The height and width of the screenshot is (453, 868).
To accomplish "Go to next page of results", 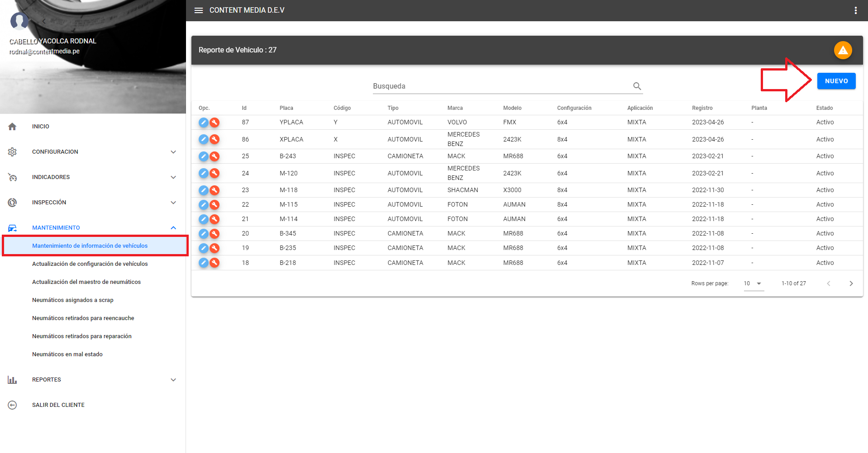I will (x=851, y=283).
